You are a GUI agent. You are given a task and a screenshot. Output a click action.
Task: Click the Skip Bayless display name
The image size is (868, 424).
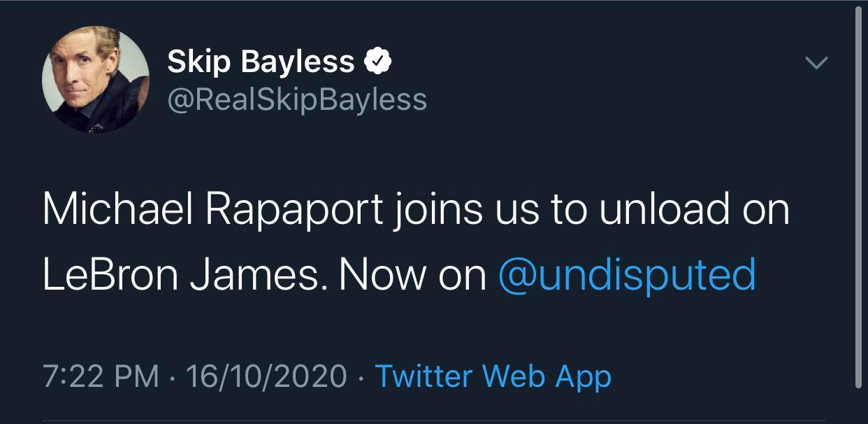(x=261, y=63)
